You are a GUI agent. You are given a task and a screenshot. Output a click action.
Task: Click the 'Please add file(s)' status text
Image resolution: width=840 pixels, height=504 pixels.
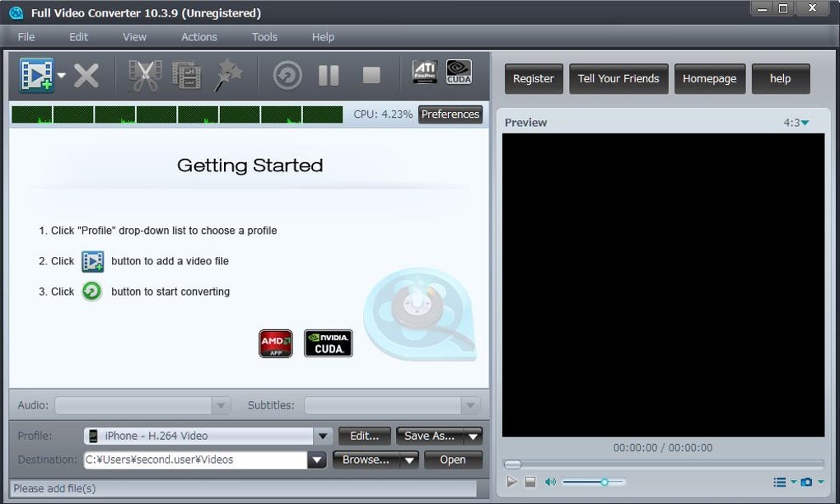54,488
